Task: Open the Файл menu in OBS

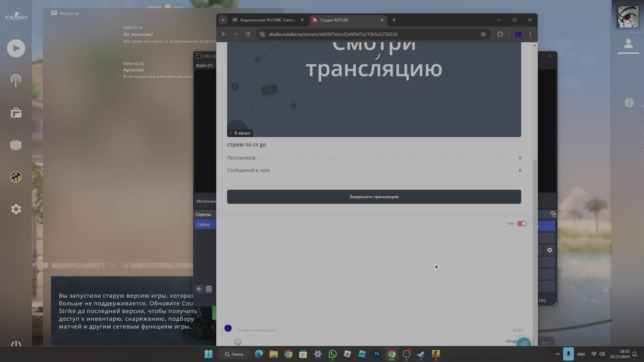Action: 204,66
